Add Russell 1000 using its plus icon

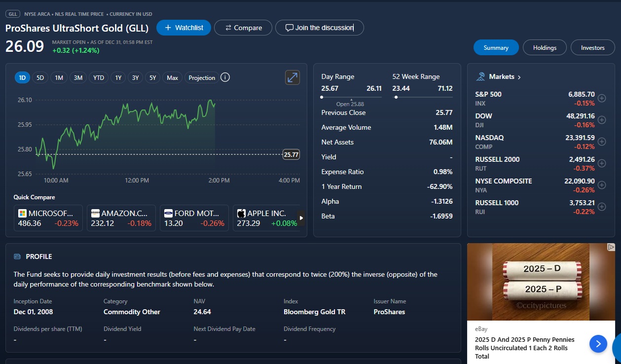(x=602, y=207)
